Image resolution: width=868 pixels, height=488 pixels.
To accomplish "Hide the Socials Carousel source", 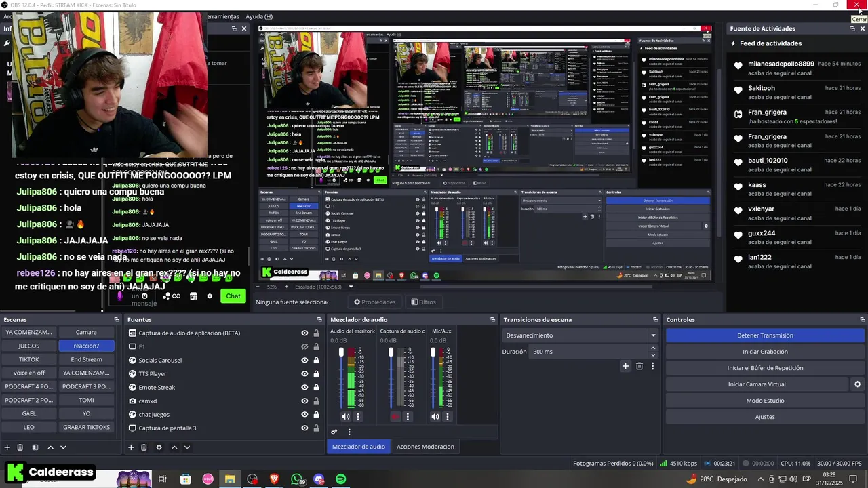I will (x=304, y=360).
